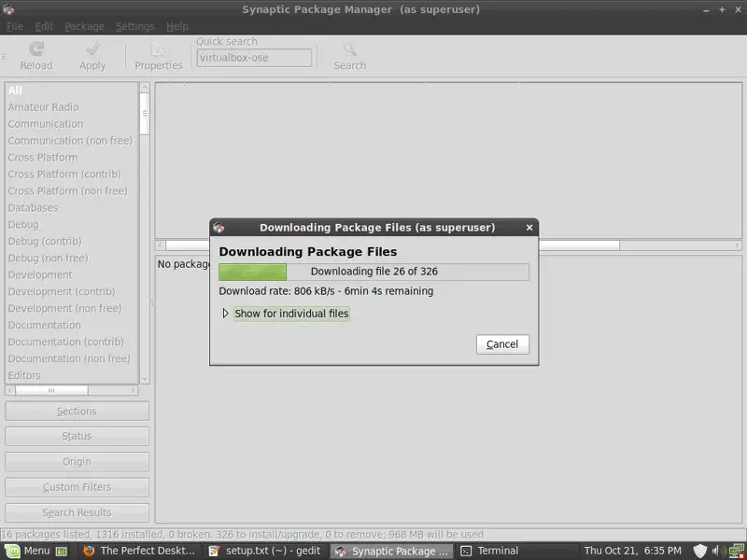This screenshot has width=747, height=560.
Task: Switch to the Firefox window The Perfect Deskt...
Action: coord(140,551)
